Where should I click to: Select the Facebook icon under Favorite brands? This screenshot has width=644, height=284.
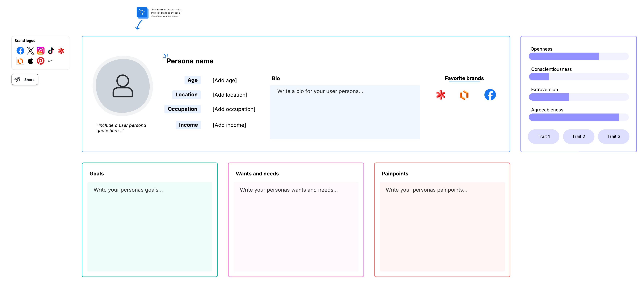490,95
